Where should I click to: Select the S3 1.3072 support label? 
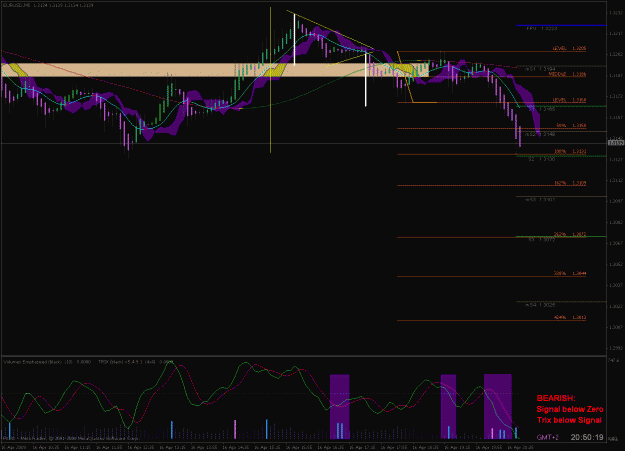tap(542, 239)
